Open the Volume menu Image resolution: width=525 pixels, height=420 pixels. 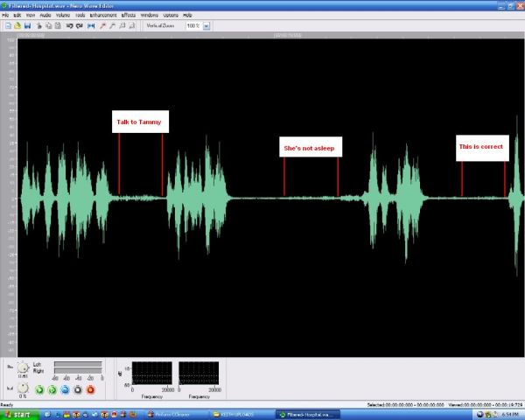pyautogui.click(x=63, y=16)
